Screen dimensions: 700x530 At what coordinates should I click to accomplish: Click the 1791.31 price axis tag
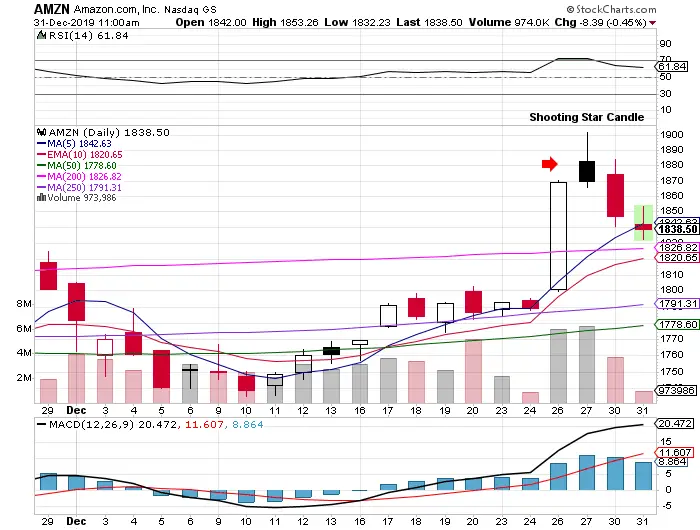[x=678, y=304]
